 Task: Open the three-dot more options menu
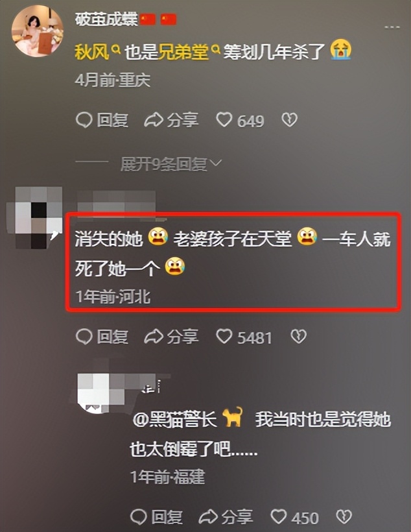[392, 27]
